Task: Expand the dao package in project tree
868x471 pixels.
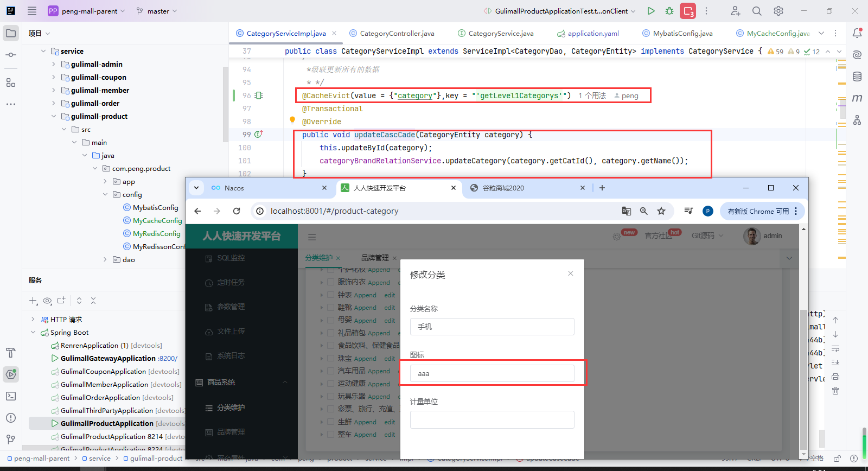Action: 105,259
